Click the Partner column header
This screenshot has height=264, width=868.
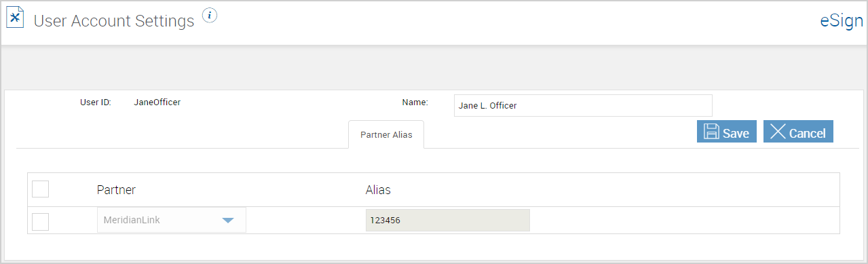(x=116, y=190)
